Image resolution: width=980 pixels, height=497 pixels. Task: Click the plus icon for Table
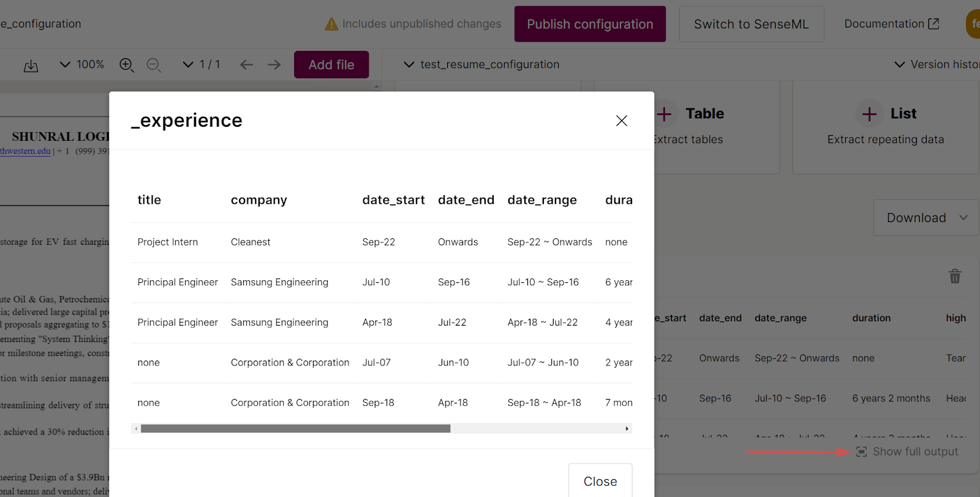665,114
